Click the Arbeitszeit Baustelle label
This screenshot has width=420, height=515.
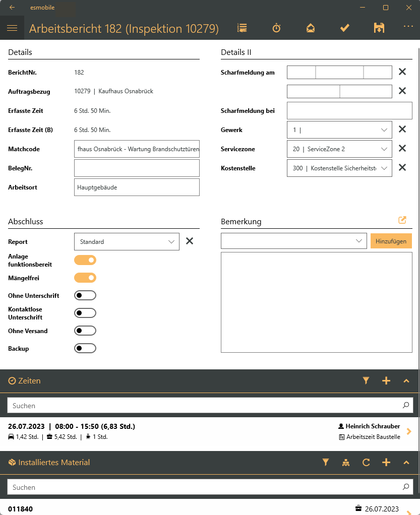tap(373, 437)
